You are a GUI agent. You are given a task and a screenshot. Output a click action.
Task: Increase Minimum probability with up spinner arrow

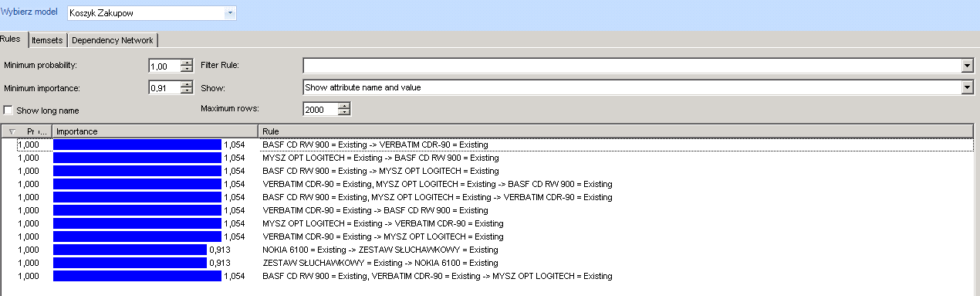pos(186,62)
